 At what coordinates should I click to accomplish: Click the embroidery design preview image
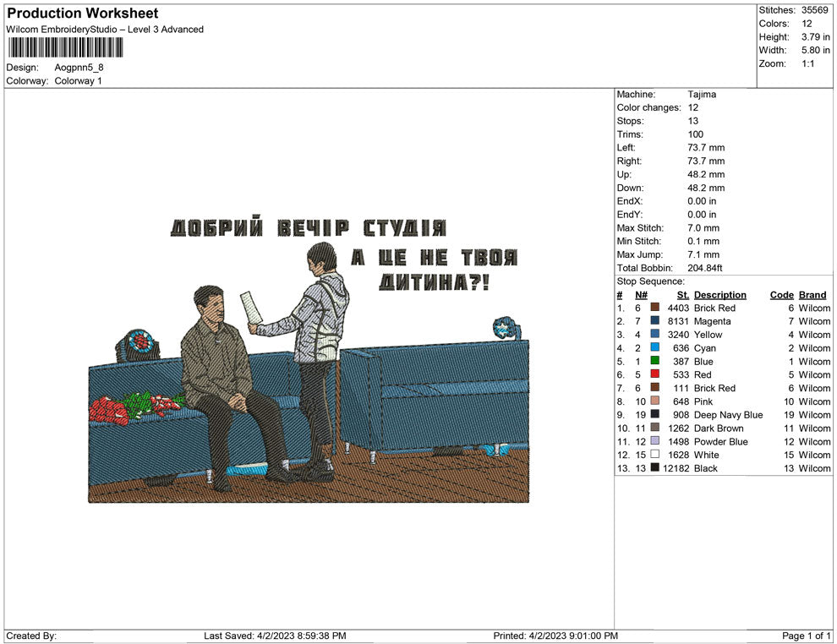(x=309, y=359)
